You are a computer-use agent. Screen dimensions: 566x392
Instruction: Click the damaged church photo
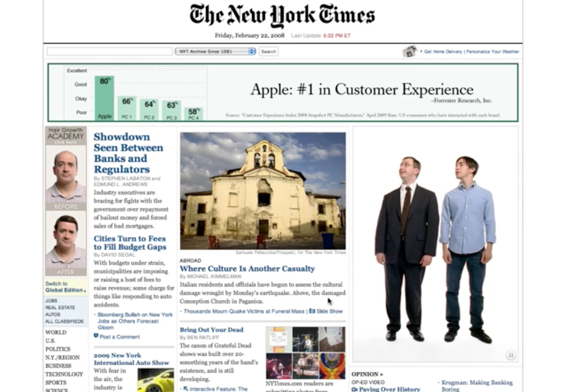[263, 191]
